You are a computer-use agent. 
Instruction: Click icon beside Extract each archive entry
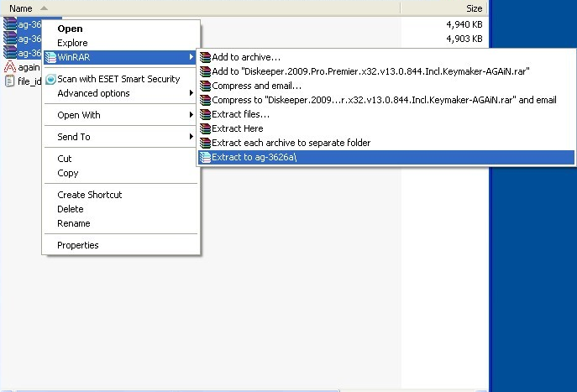pos(205,143)
